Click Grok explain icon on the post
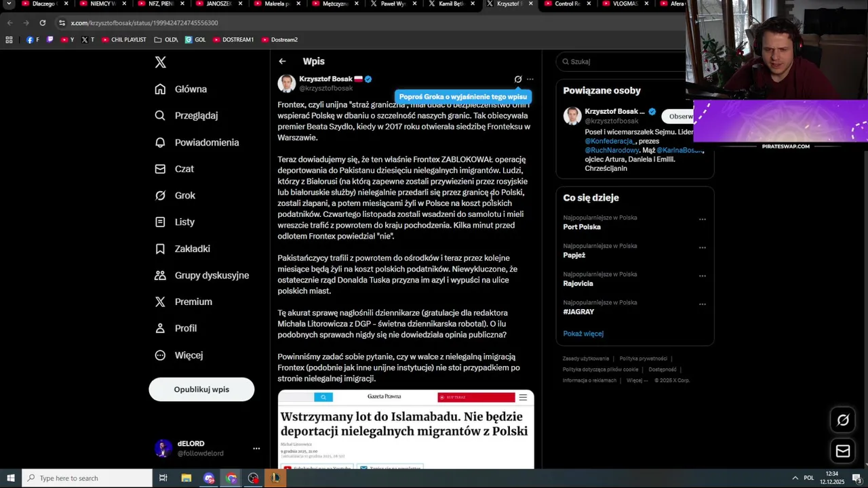The image size is (868, 488). point(518,79)
